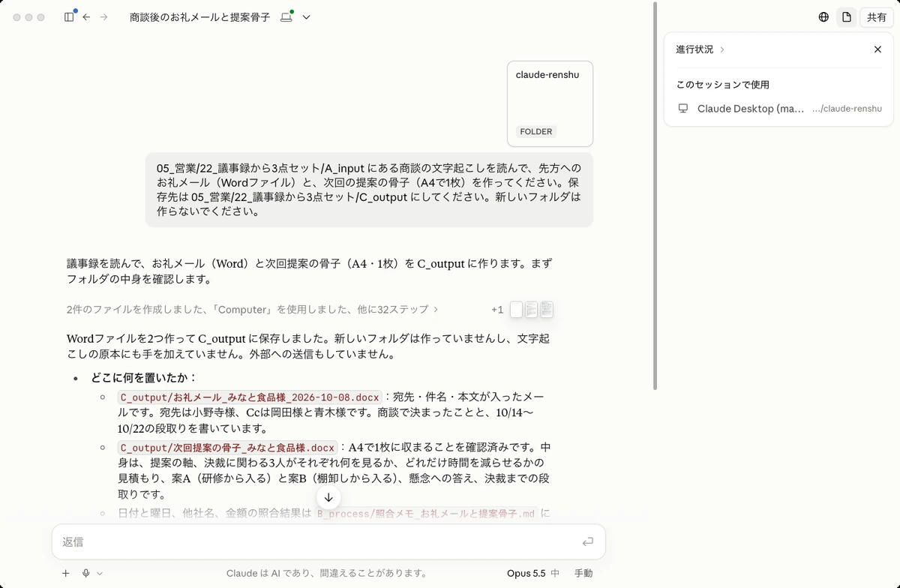900x588 pixels.
Task: Close the 進行状況 panel
Action: point(877,49)
